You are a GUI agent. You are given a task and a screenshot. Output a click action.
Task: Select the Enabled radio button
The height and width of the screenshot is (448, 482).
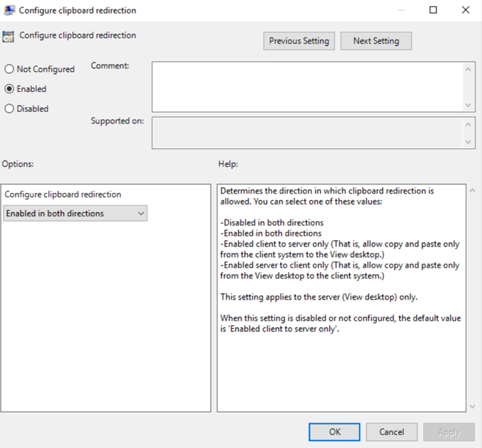point(9,89)
